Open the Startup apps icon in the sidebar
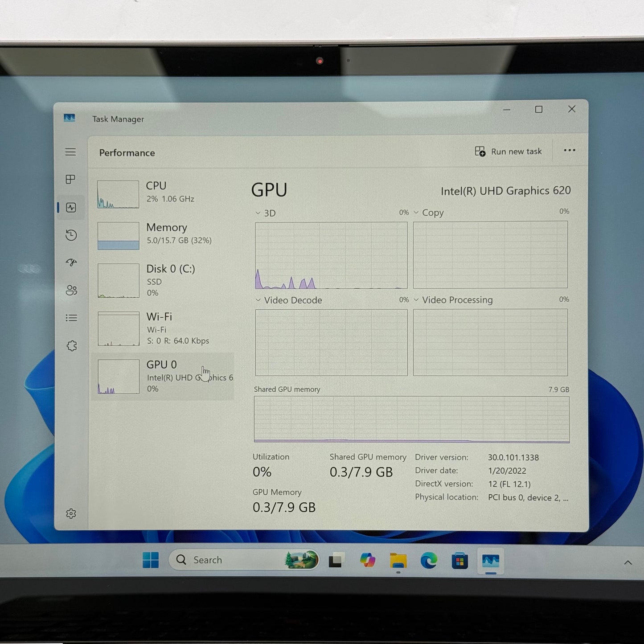 point(71,263)
